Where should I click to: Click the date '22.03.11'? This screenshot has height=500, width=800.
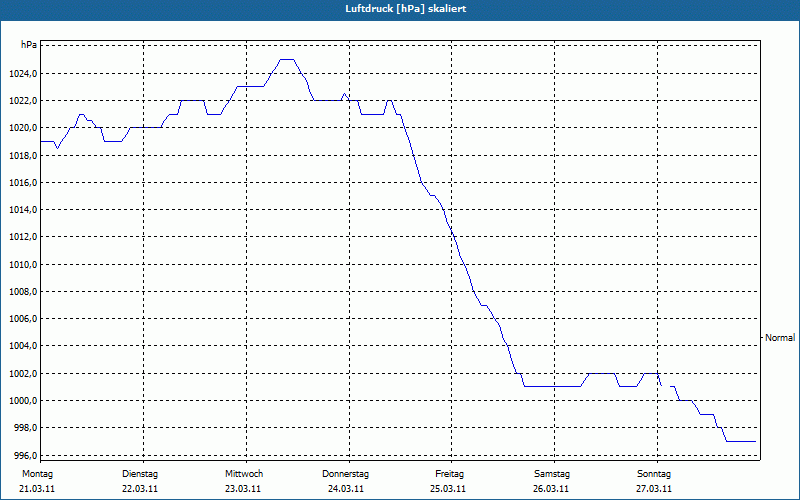click(140, 489)
